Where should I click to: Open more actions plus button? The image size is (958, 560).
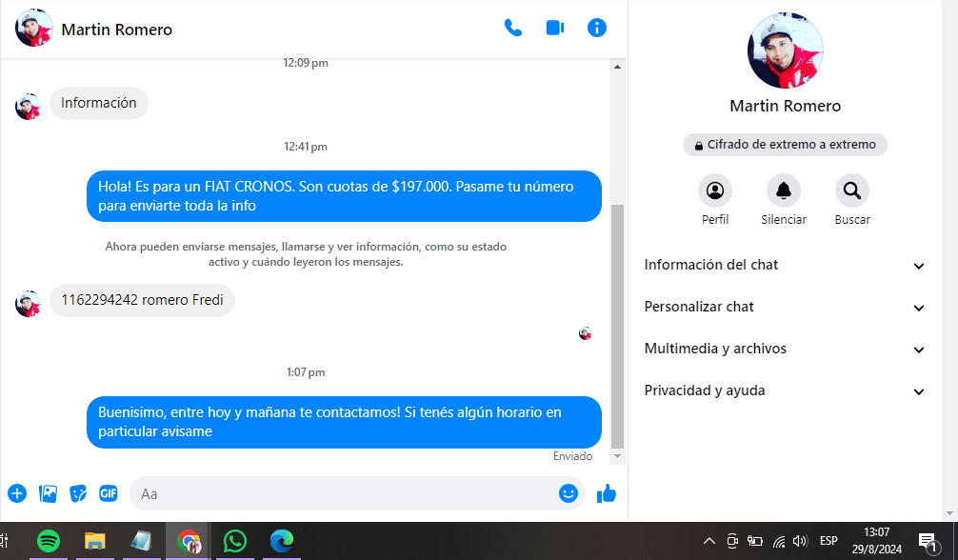(17, 493)
